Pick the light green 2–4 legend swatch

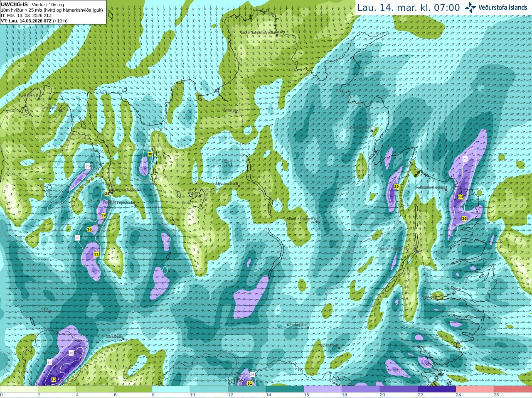[x=57, y=389]
